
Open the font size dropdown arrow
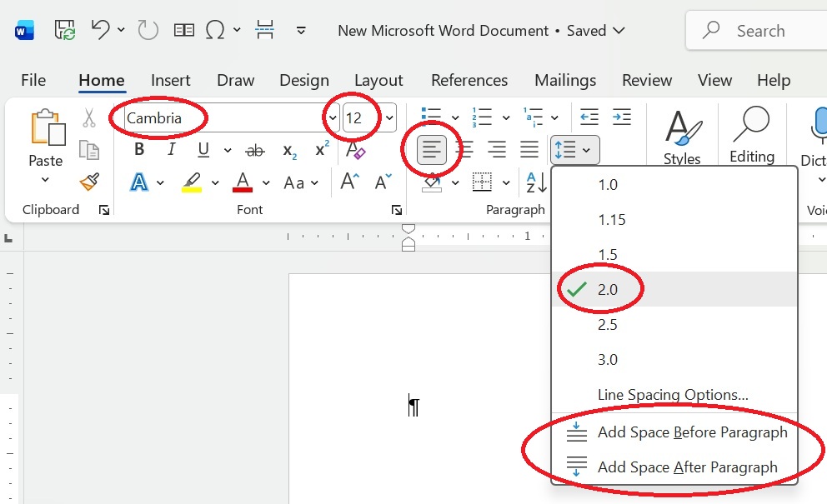tap(389, 117)
